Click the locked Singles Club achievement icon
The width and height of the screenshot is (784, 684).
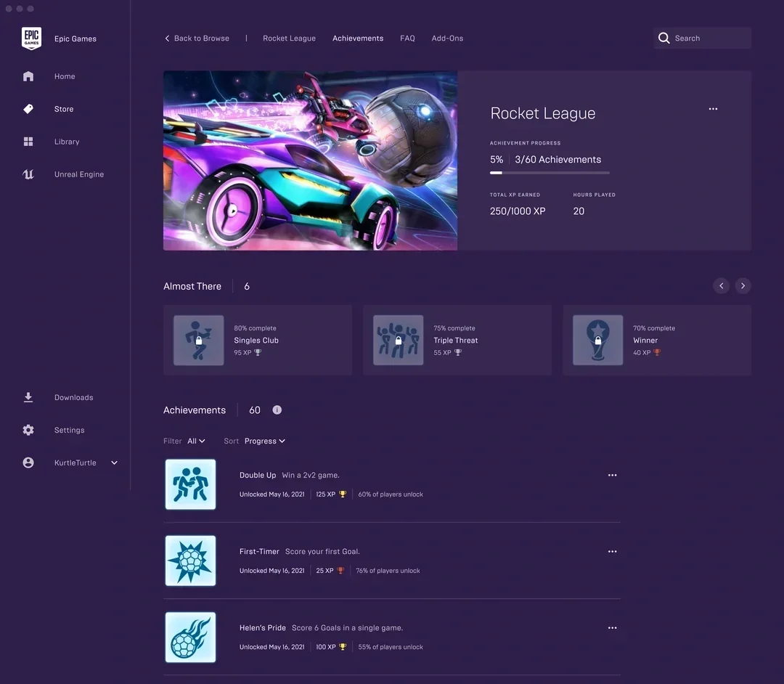[198, 340]
